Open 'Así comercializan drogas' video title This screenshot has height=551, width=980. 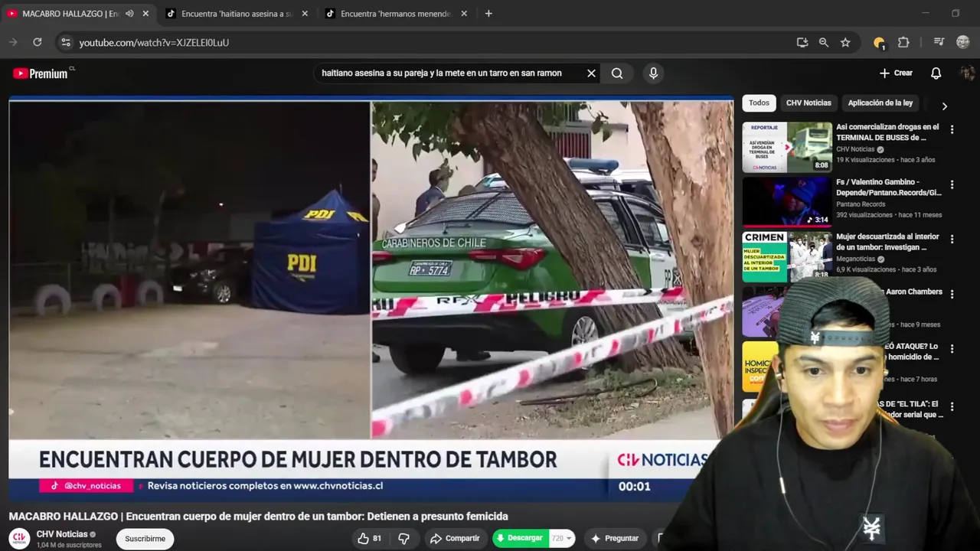tap(887, 132)
